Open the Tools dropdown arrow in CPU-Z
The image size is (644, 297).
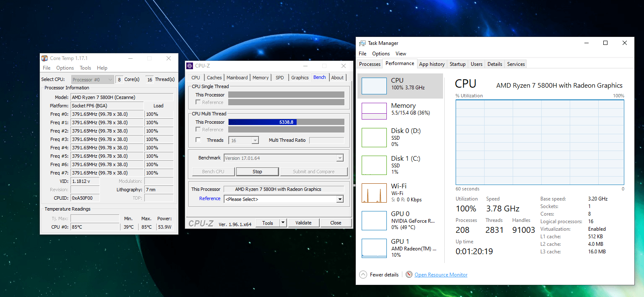coord(283,223)
